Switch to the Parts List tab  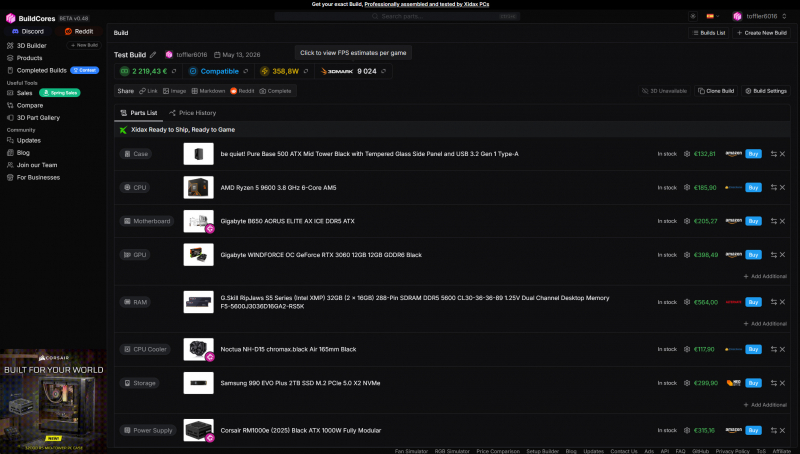[x=138, y=113]
